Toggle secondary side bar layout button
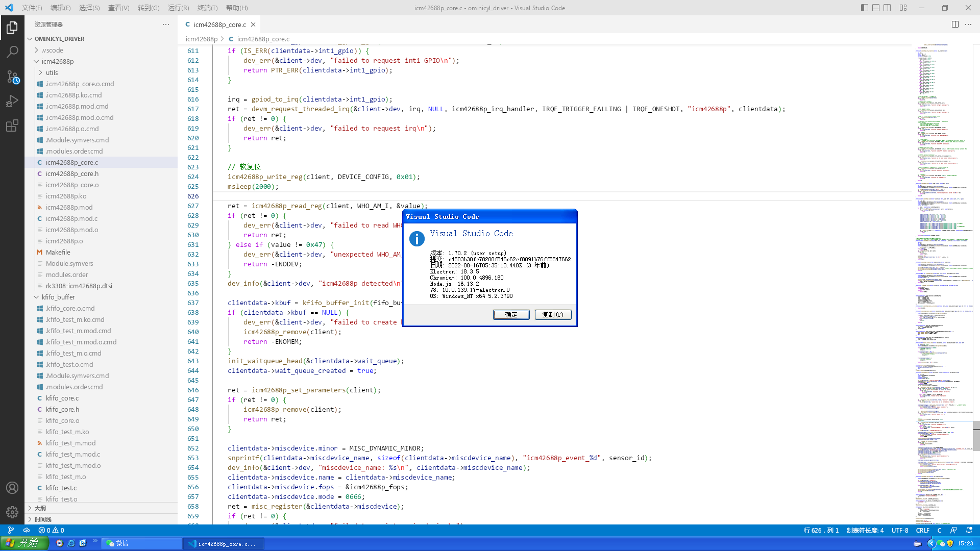This screenshot has height=551, width=980. coord(888,8)
